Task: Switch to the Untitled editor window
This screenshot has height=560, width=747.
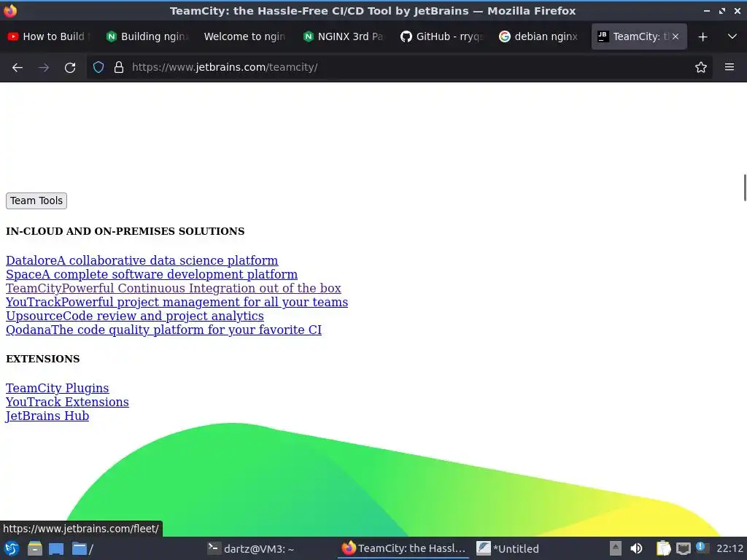Action: (x=508, y=548)
